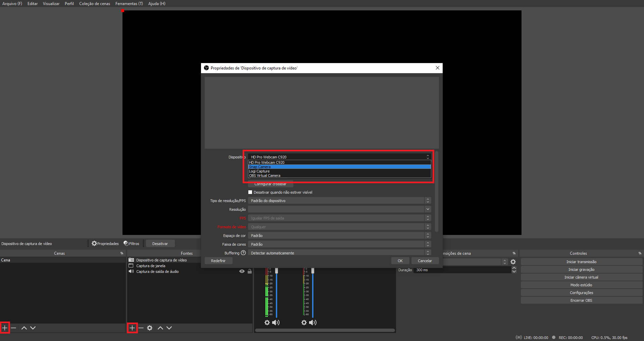Click the Redefinir button
This screenshot has height=341, width=644.
click(218, 261)
